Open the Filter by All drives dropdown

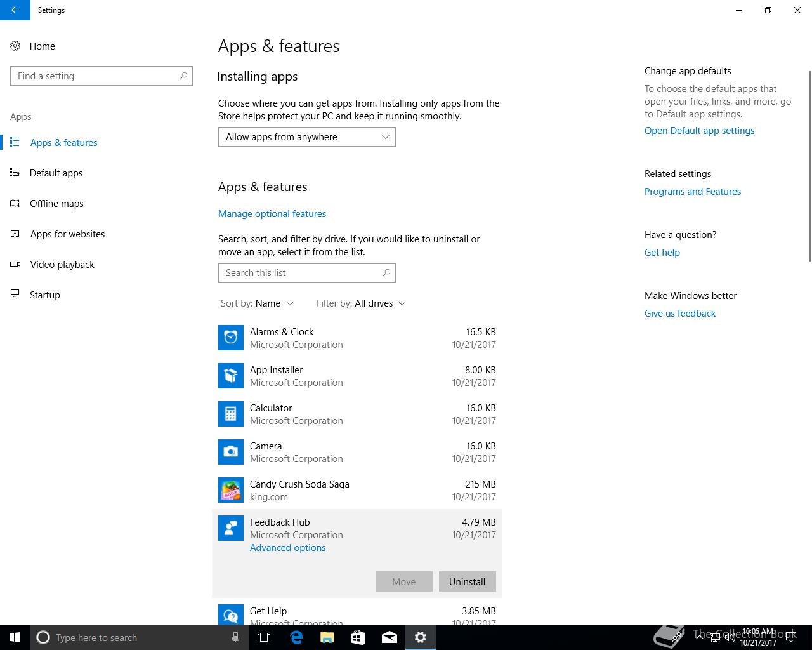(361, 303)
